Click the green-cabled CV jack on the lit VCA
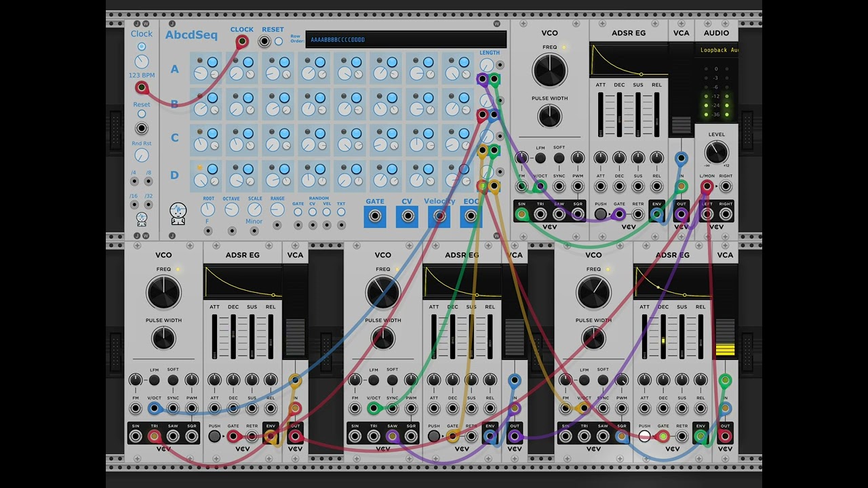Image resolution: width=868 pixels, height=488 pixels. 725,381
